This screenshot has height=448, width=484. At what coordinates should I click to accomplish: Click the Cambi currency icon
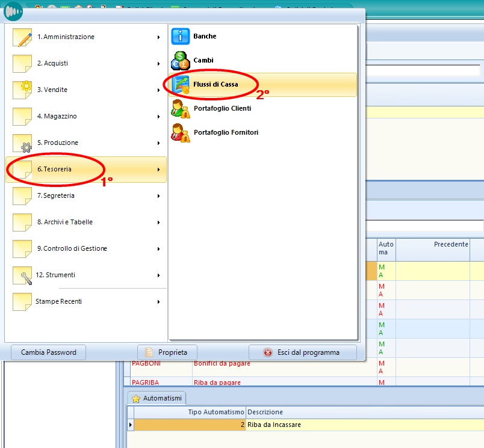[181, 61]
